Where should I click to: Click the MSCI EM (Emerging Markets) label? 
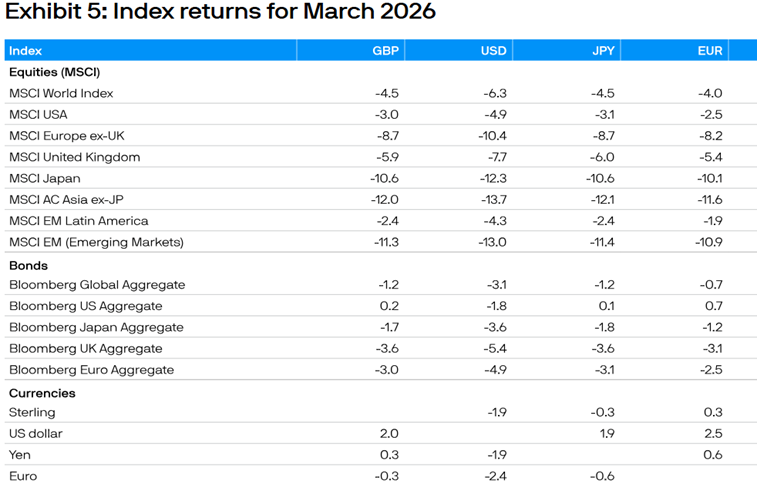point(96,242)
